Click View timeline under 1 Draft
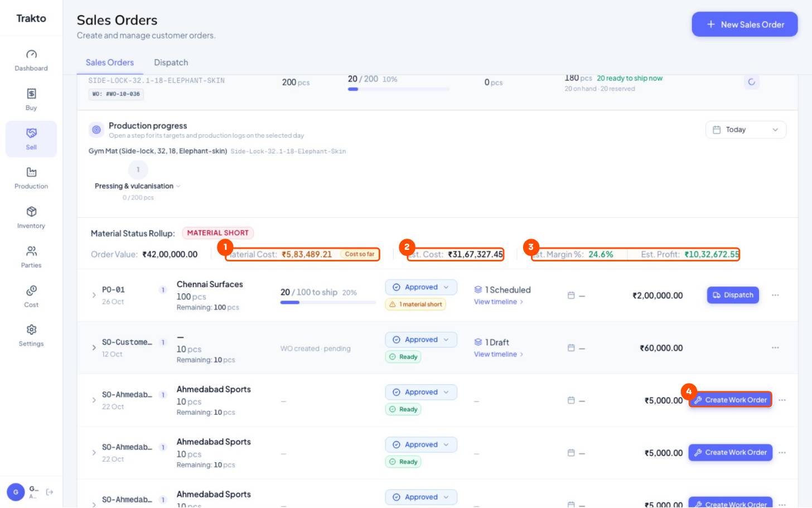Screen dimensions: 812x508 point(498,354)
